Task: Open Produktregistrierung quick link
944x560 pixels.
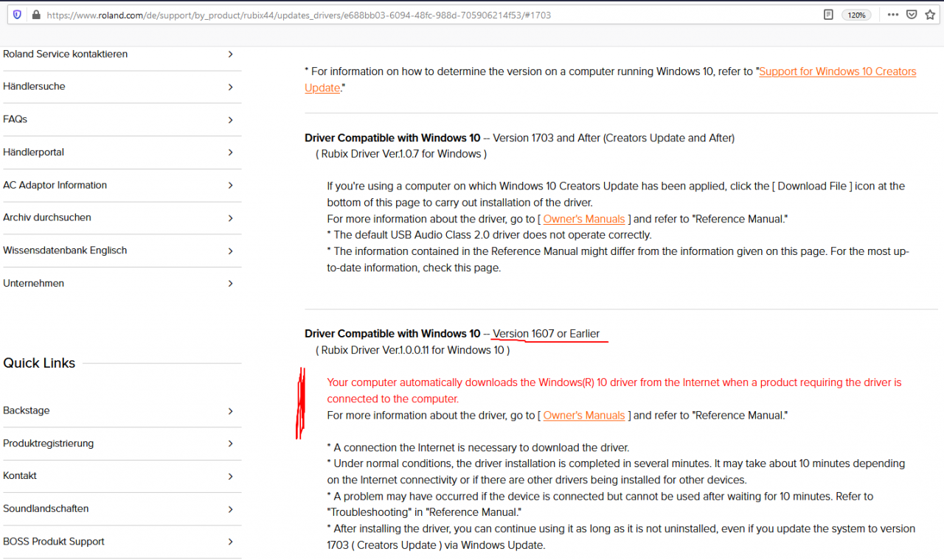Action: 121,444
